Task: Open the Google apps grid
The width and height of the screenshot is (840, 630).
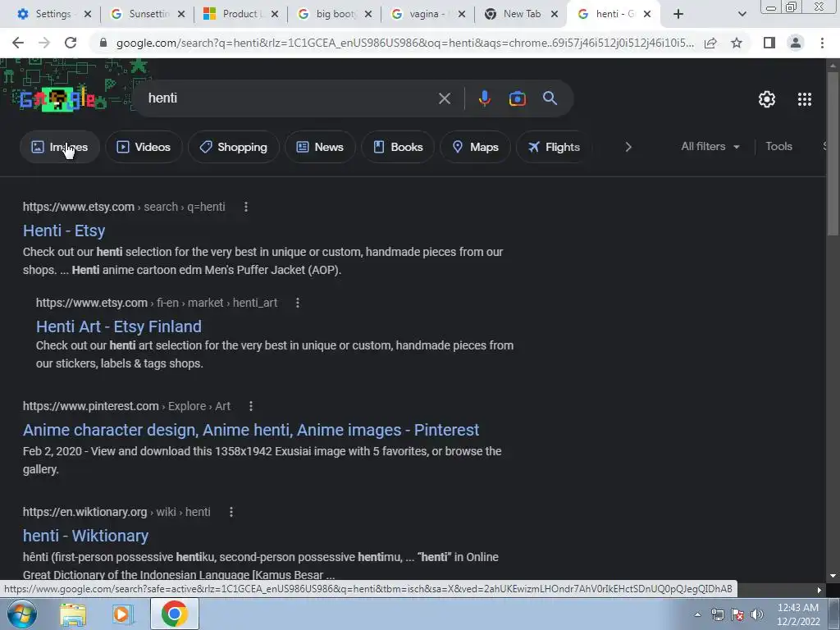Action: (x=805, y=99)
